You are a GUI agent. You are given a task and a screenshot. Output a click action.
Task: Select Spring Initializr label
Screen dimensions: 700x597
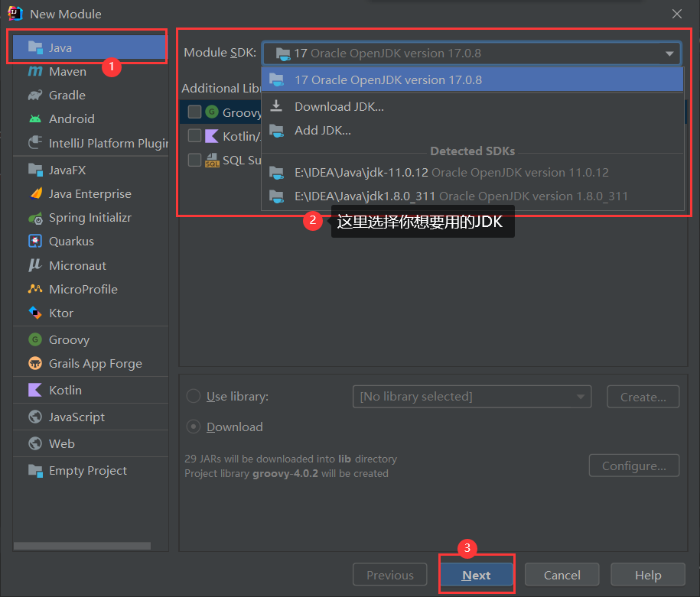coord(90,218)
